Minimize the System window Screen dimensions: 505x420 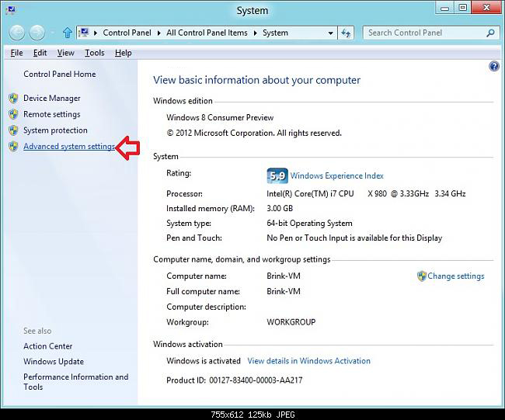(444, 8)
